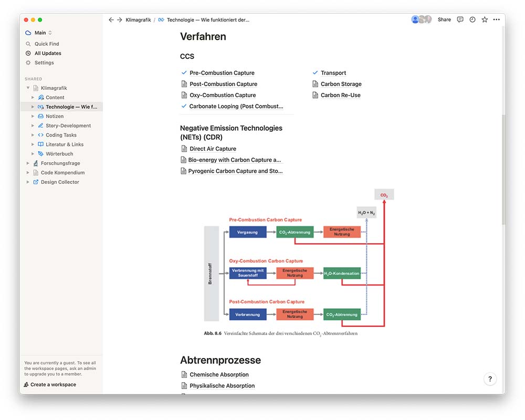Open the three-dot page options menu
The image size is (525, 420).
496,19
